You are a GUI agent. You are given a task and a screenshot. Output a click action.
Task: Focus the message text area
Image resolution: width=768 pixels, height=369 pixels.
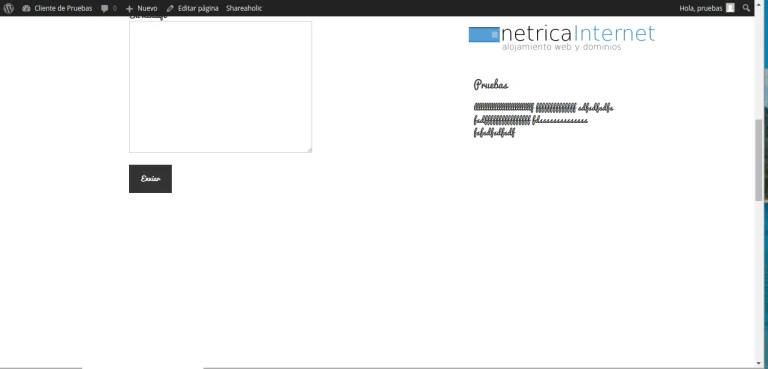tap(220, 87)
